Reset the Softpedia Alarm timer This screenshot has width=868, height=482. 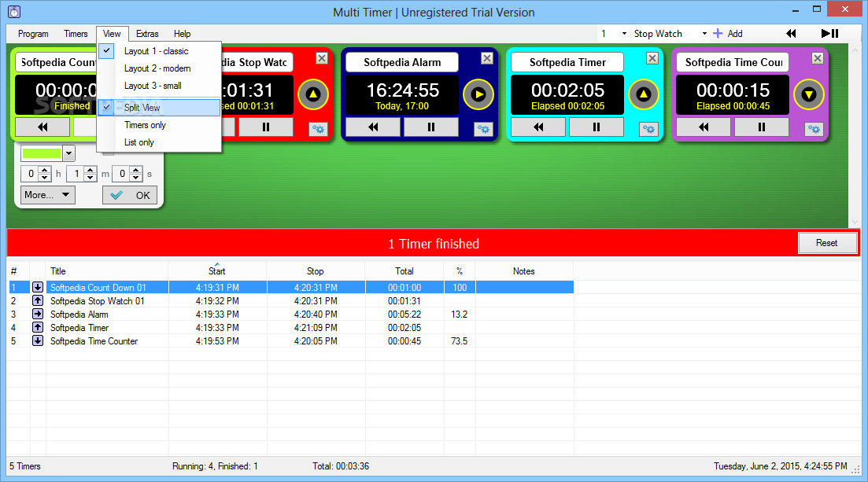373,127
